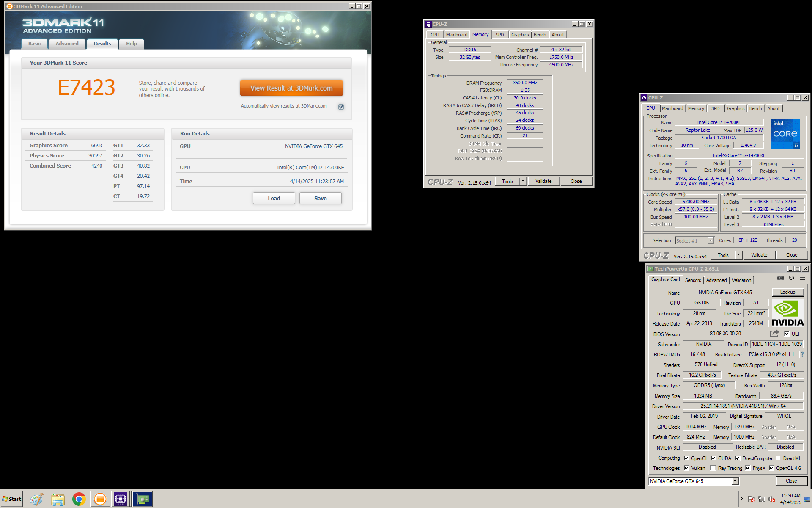This screenshot has height=508, width=812.
Task: Toggle the DirectML checkbox
Action: click(778, 458)
